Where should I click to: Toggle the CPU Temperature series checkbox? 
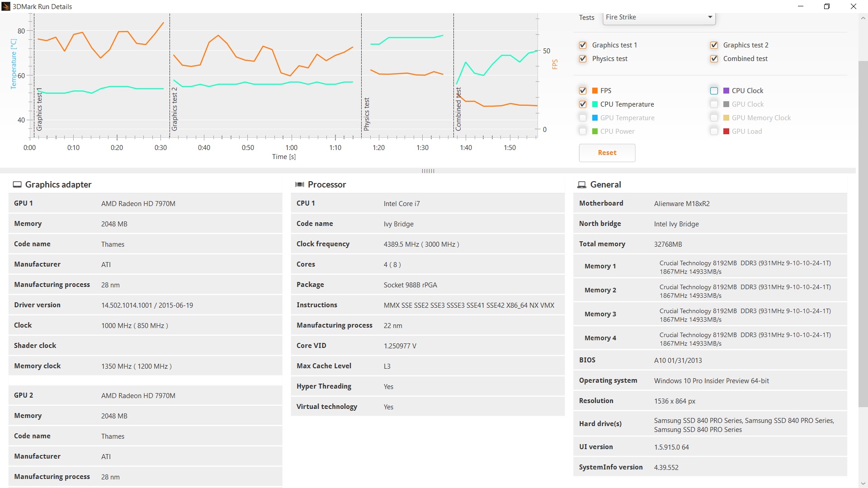point(583,104)
